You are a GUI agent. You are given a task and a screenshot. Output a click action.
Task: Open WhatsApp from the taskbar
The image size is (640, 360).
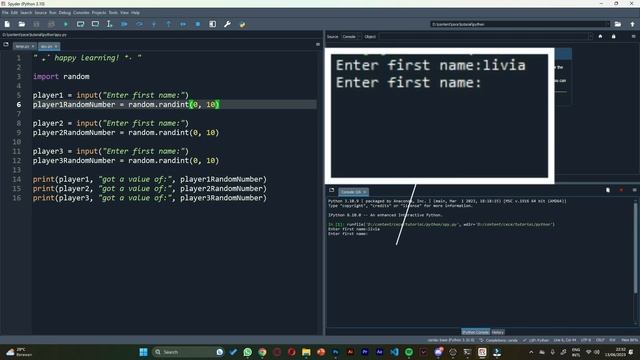pos(247,352)
